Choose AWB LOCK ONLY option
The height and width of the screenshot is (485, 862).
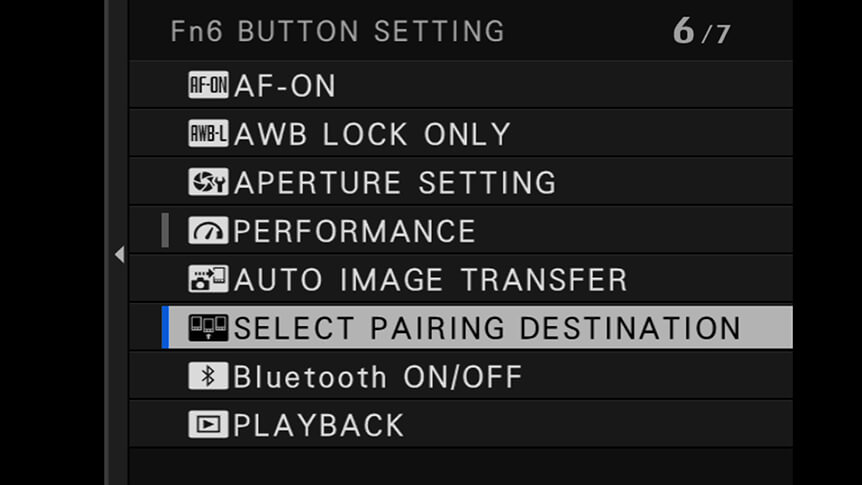(x=373, y=134)
